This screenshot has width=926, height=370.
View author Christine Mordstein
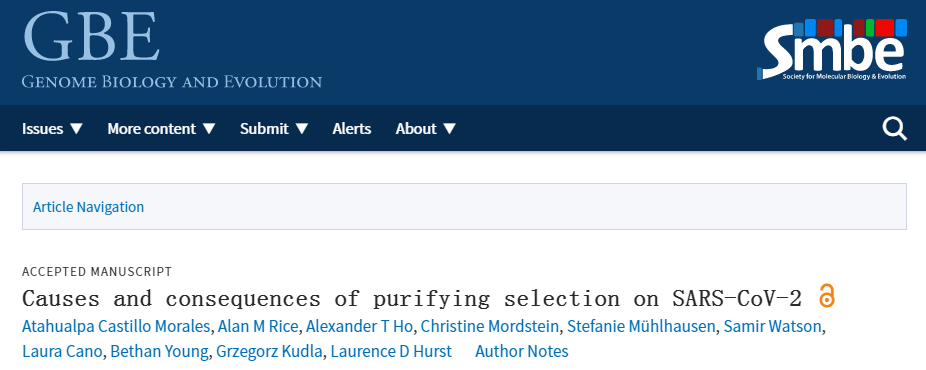(x=490, y=326)
